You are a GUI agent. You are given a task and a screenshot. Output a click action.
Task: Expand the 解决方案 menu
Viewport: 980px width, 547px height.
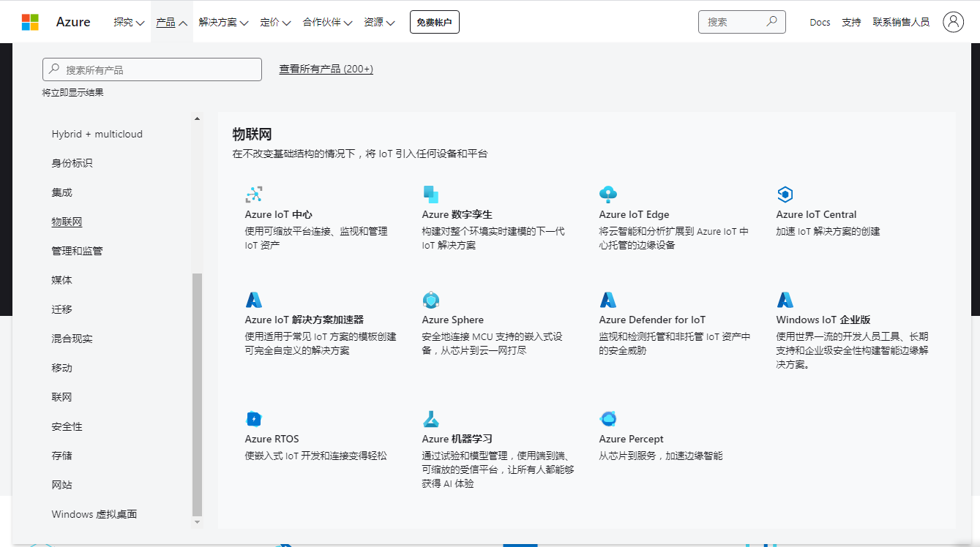[x=223, y=22]
